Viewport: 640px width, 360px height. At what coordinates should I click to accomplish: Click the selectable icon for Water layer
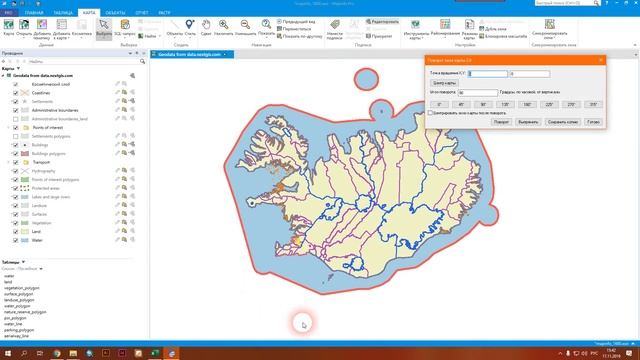pos(124,240)
